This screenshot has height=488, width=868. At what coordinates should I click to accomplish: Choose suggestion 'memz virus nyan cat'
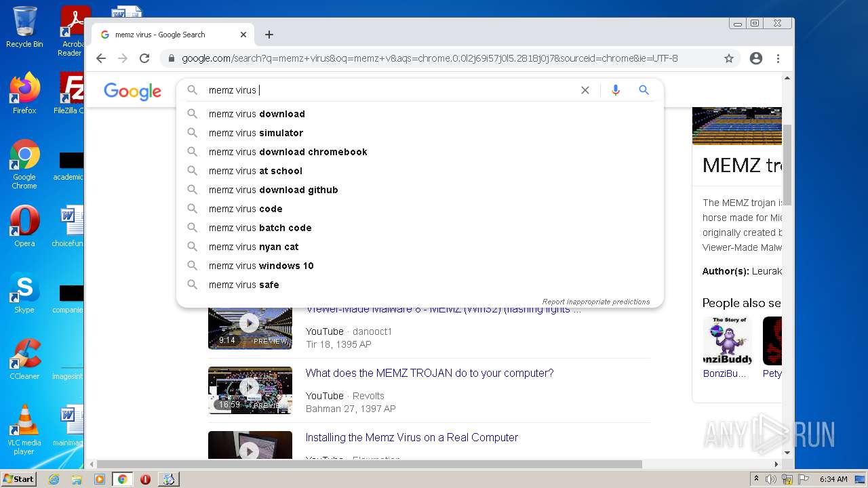(420, 247)
